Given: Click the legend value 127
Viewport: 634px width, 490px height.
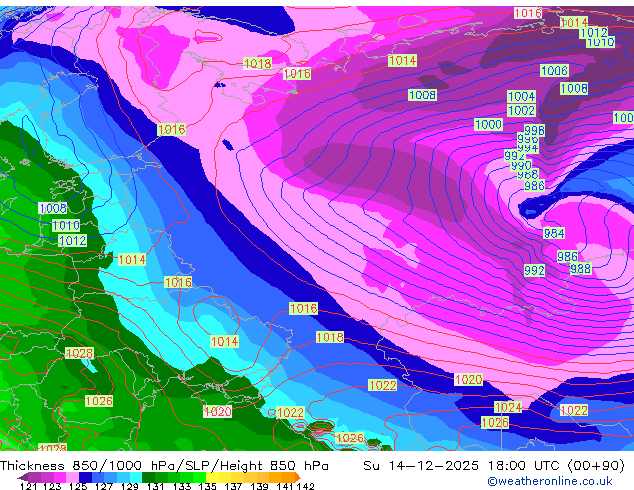Looking at the screenshot, I should click(x=104, y=486).
